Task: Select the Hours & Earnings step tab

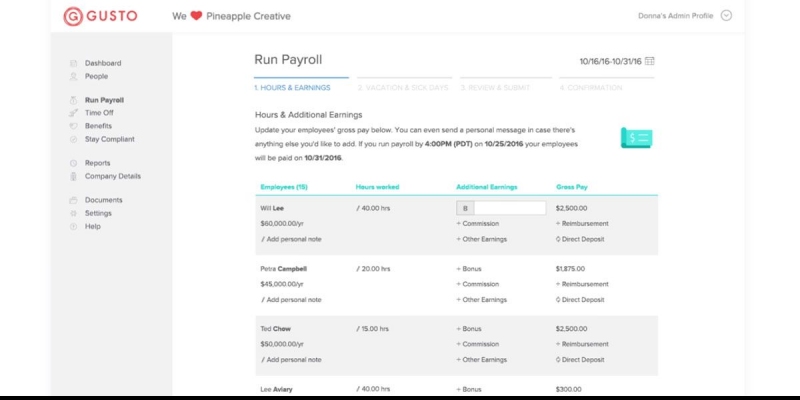Action: pos(292,88)
